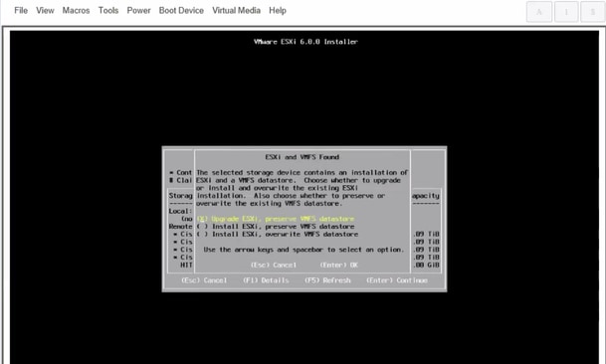Select 'Upgrade ESXi, preserve VMFS datastore' option

[276, 219]
